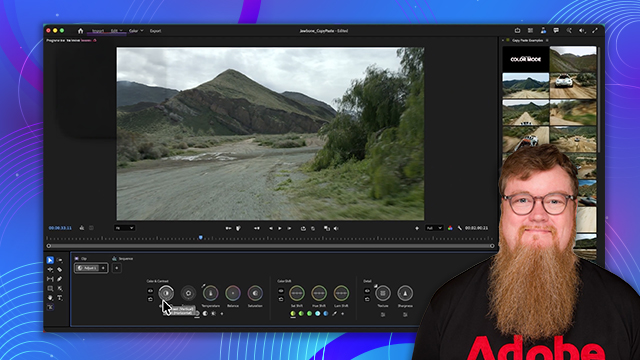This screenshot has width=640, height=360.
Task: Open the audio volume icon in header
Action: click(582, 31)
